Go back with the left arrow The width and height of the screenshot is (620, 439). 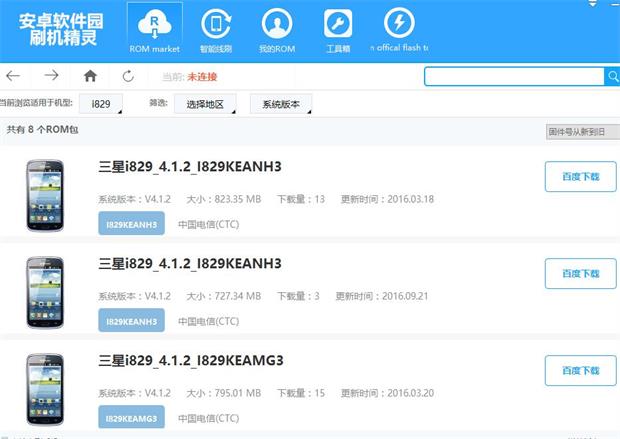(13, 76)
